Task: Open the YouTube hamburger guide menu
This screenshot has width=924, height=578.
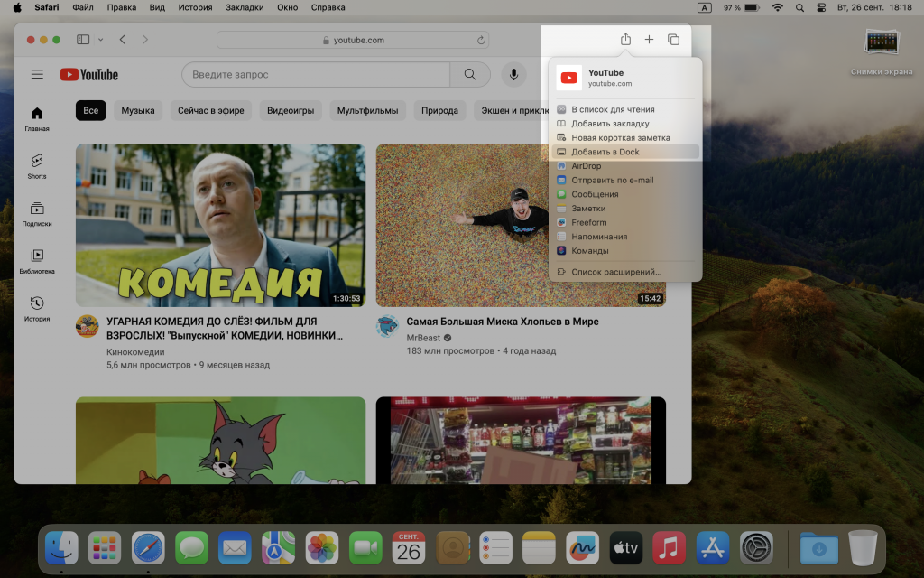Action: (37, 75)
